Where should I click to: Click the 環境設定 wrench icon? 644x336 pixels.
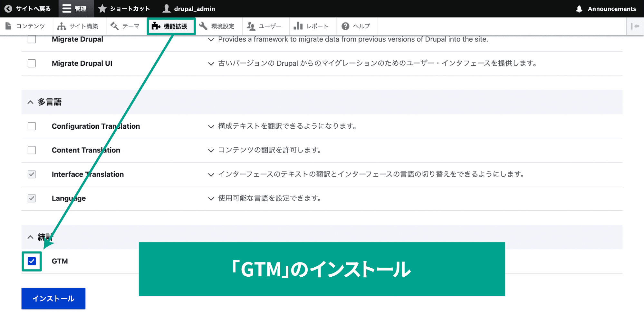point(203,26)
